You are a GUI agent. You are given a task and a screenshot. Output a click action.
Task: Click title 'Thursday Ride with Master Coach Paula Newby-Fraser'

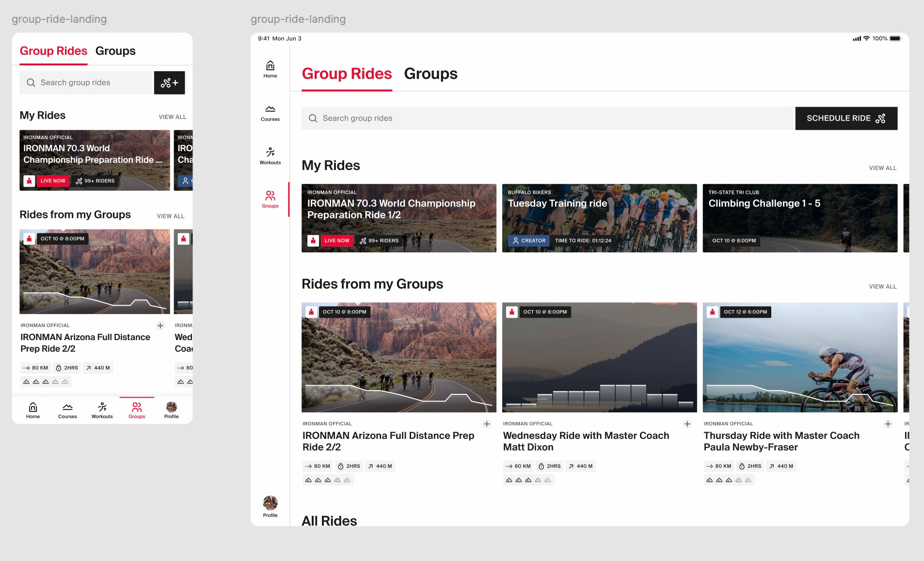[781, 441]
